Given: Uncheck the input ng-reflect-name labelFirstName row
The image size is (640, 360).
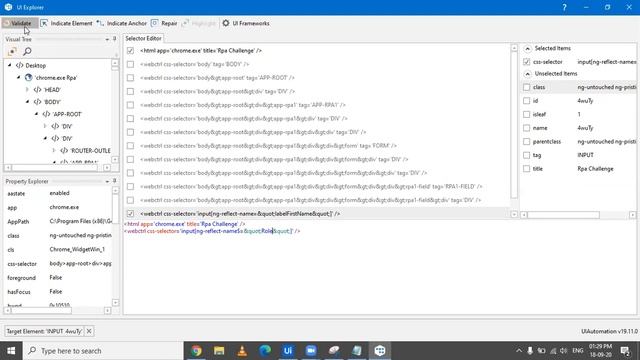Looking at the screenshot, I should tap(130, 213).
